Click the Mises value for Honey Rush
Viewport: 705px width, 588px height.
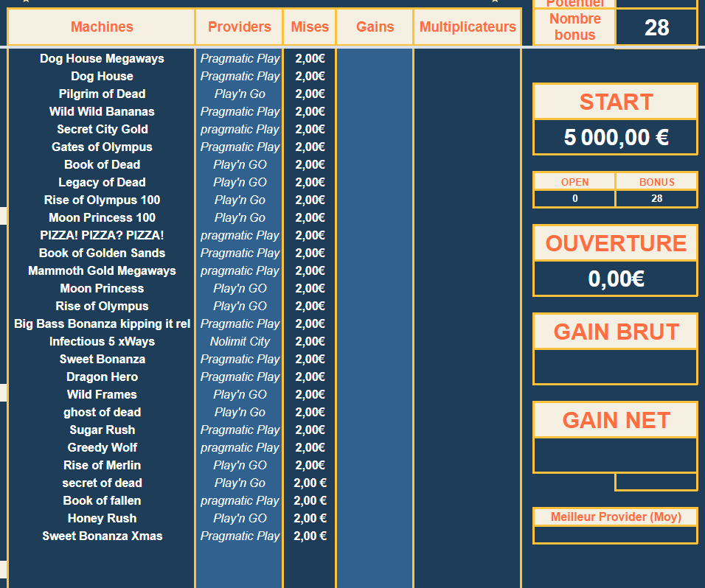click(x=310, y=519)
